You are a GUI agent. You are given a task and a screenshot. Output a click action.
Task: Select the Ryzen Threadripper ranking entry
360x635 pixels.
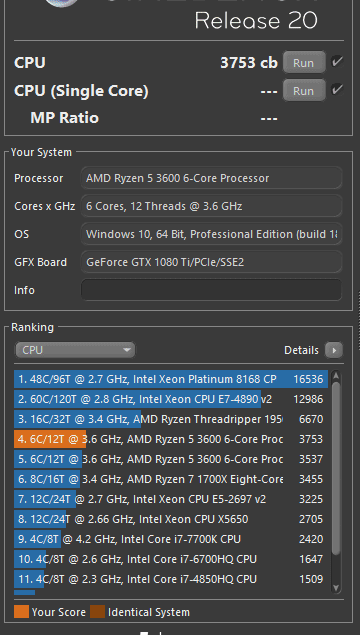pyautogui.click(x=169, y=420)
